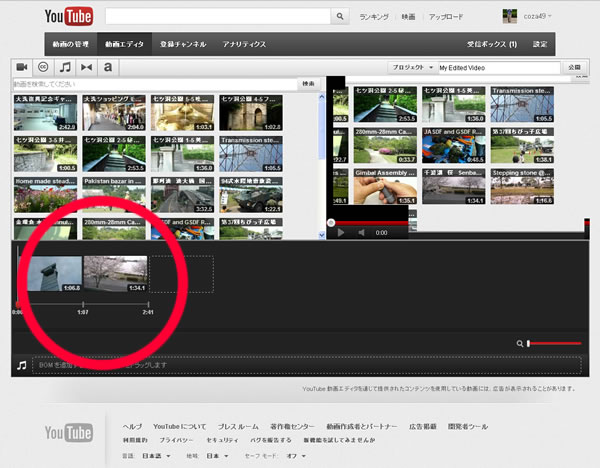This screenshot has width=600, height=468.
Task: Open the text 'a' title tool
Action: pos(107,67)
